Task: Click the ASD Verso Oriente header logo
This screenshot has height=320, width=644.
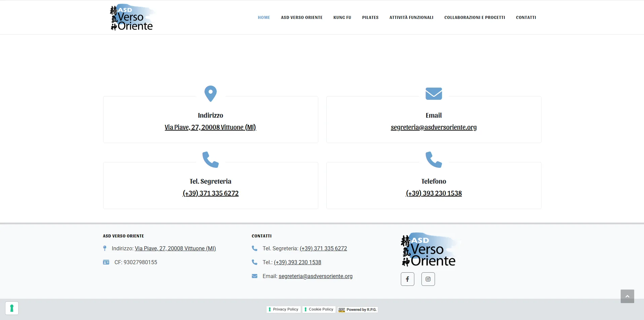Action: [x=132, y=17]
